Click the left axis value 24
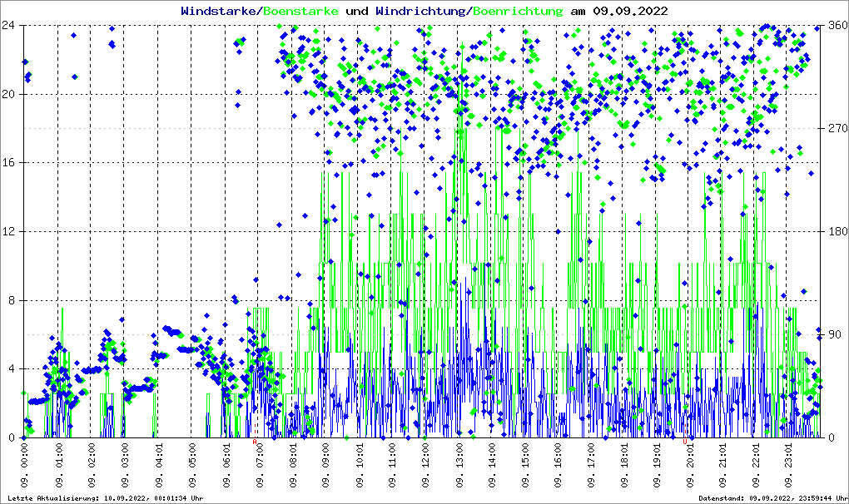 pyautogui.click(x=10, y=25)
